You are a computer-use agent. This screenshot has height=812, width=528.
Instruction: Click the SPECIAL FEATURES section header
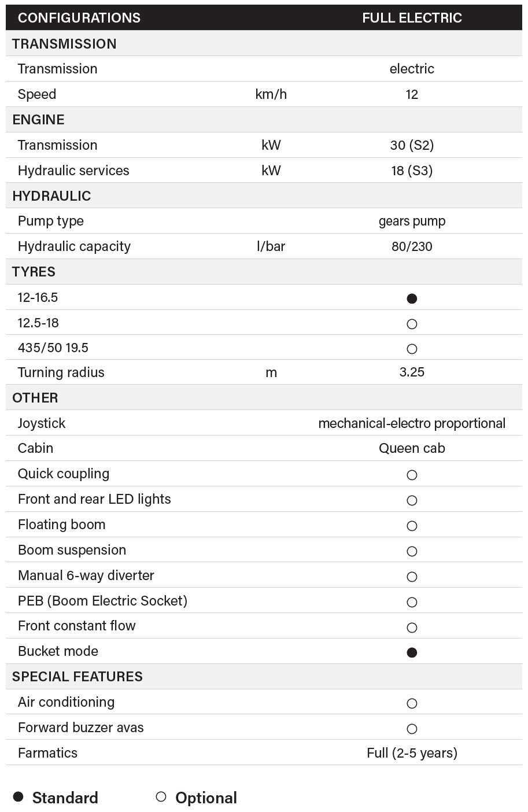(77, 676)
